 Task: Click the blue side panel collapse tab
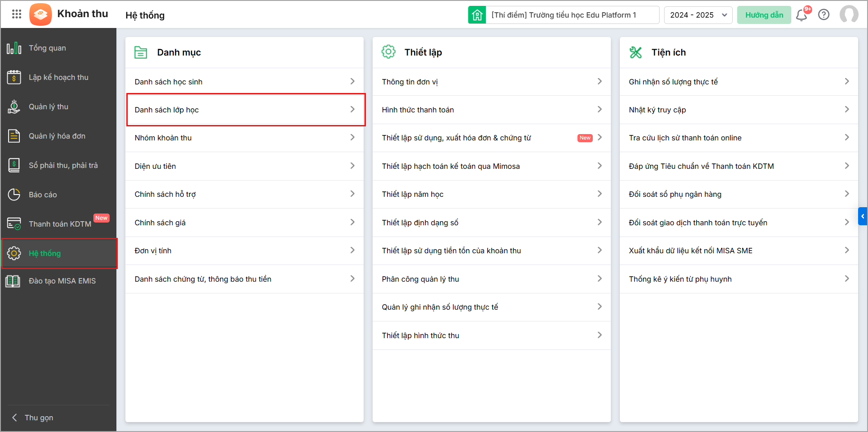pyautogui.click(x=863, y=216)
